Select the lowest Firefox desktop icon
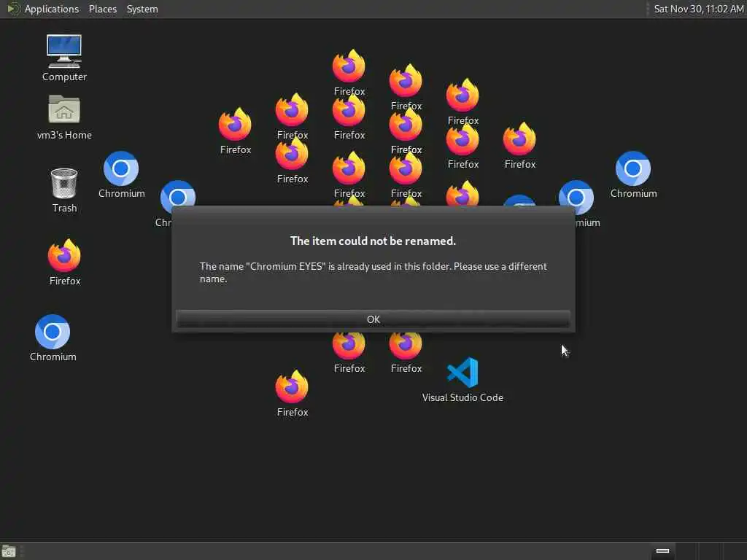This screenshot has width=747, height=560. tap(292, 386)
